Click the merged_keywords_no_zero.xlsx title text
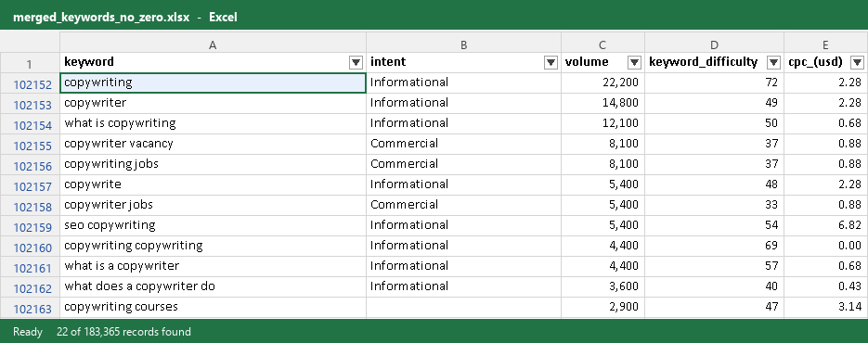Image resolution: width=868 pixels, height=343 pixels. point(101,17)
